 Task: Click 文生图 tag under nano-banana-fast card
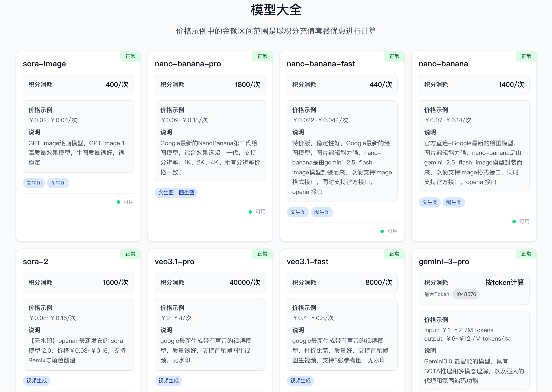click(x=298, y=212)
